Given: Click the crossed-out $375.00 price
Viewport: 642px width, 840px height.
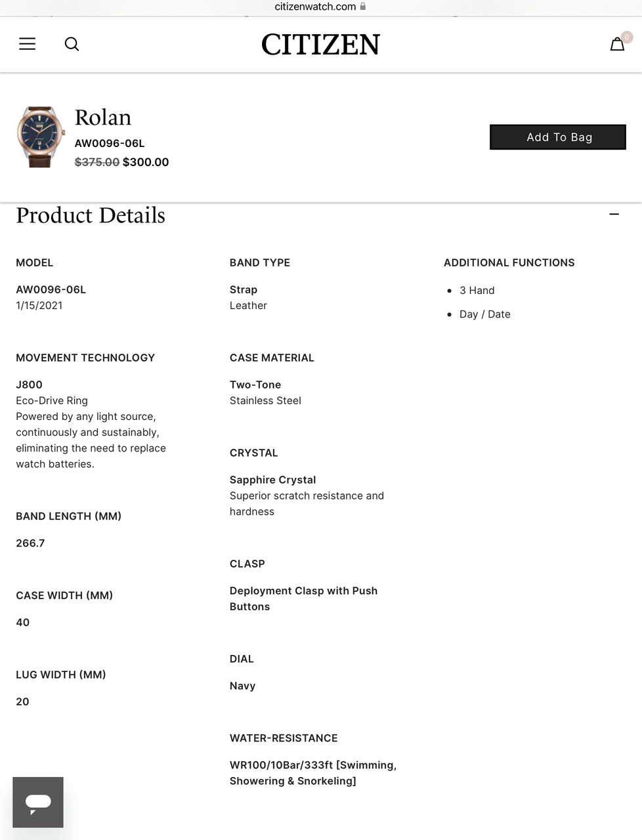Looking at the screenshot, I should (x=97, y=162).
